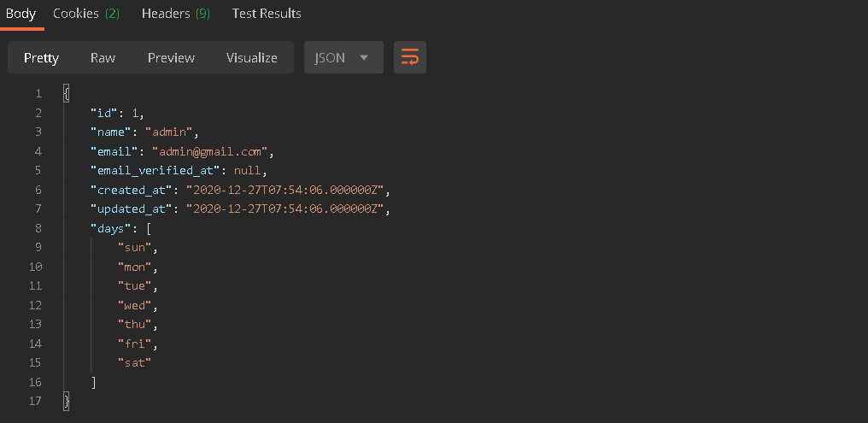Open the JSON format dropdown
This screenshot has height=423, width=868.
pyautogui.click(x=343, y=57)
